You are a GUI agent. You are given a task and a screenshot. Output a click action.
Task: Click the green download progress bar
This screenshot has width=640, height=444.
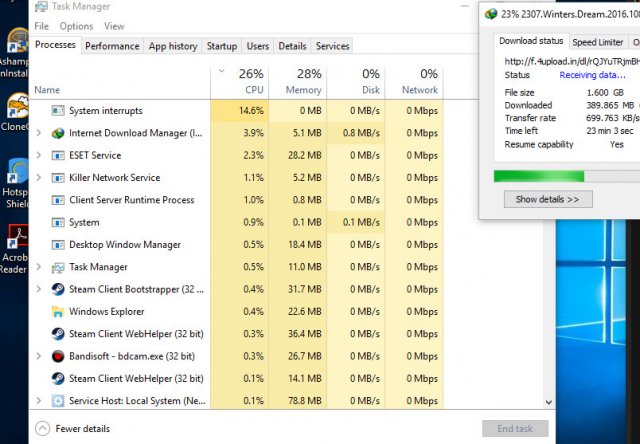(540, 176)
